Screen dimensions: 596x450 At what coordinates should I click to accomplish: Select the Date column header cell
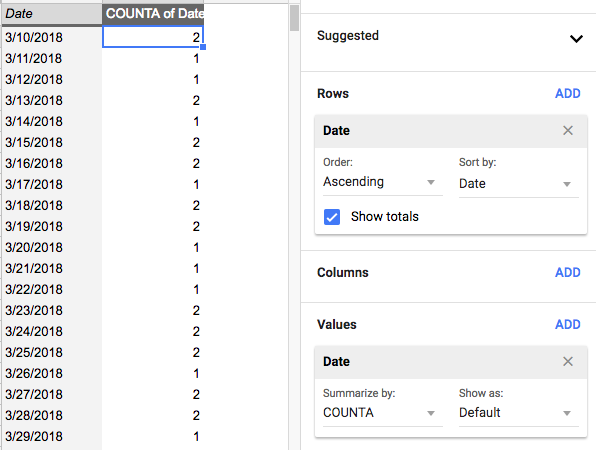tap(52, 14)
